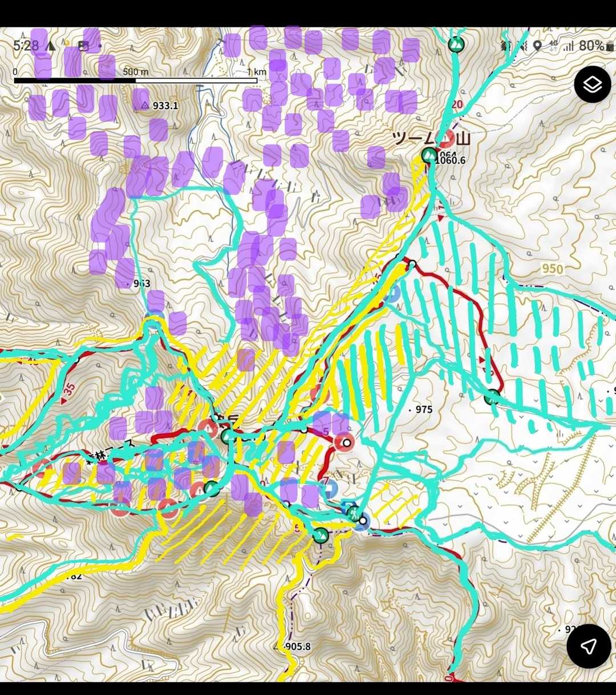Tap the battery 80% indicator
This screenshot has height=695, width=616.
pyautogui.click(x=590, y=46)
